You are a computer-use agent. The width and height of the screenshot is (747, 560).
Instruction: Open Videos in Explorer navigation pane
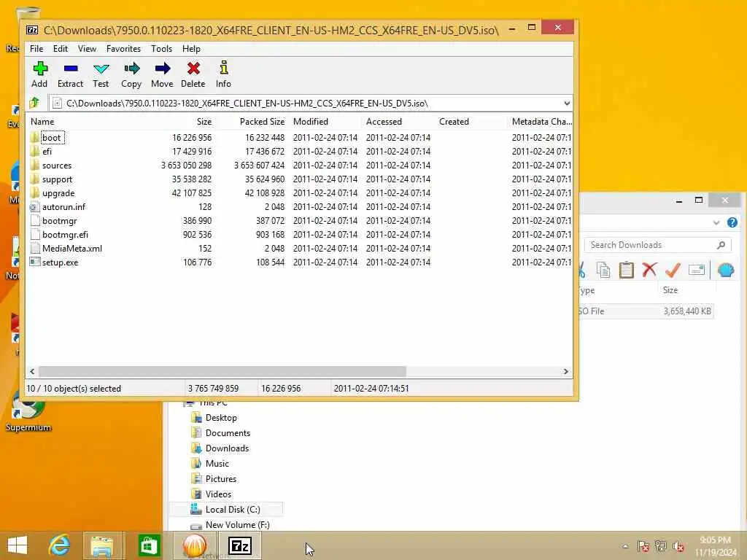point(218,494)
